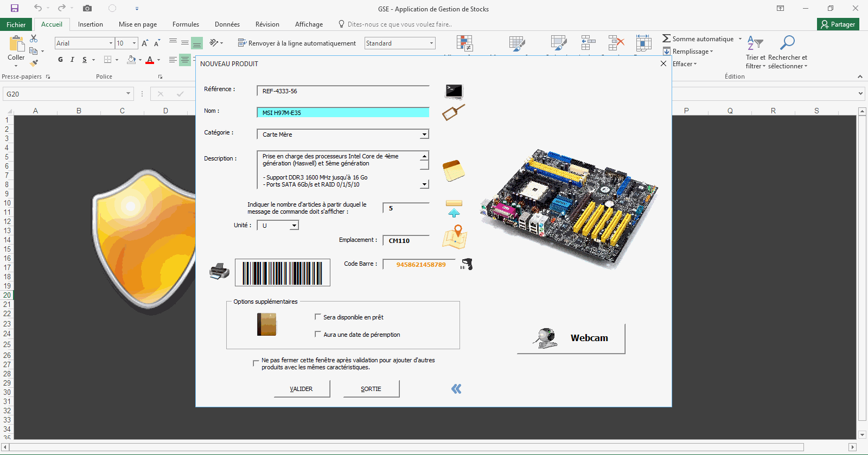The image size is (868, 455).
Task: Click the red font color swatch
Action: [150, 60]
